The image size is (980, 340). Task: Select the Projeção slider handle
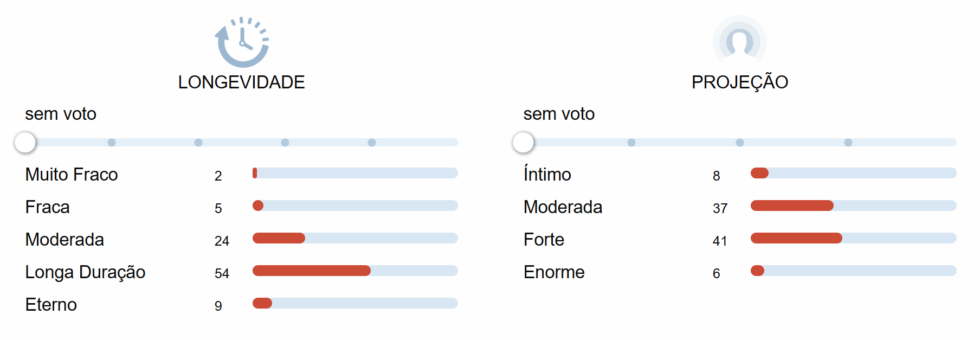click(523, 143)
